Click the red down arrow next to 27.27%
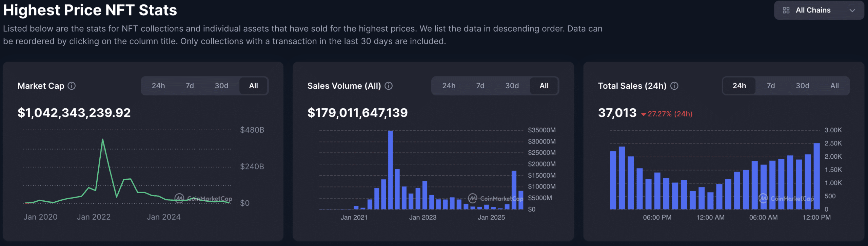This screenshot has height=246, width=868. pos(643,114)
